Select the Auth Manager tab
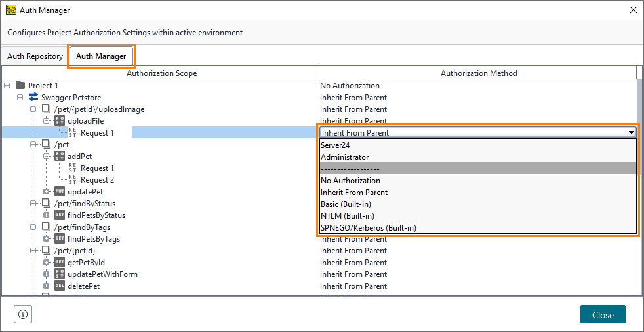This screenshot has width=644, height=332. point(101,56)
